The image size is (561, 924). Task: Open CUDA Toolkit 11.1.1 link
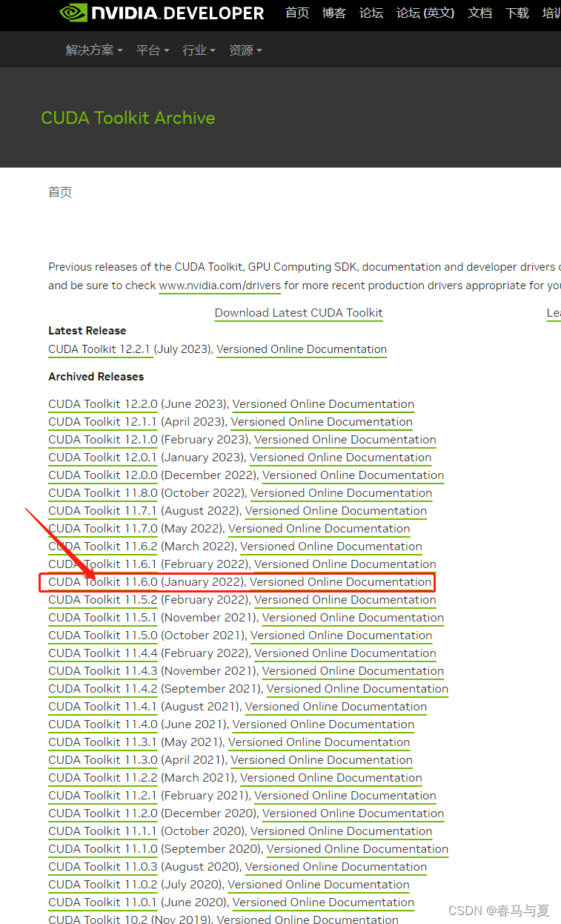(102, 831)
